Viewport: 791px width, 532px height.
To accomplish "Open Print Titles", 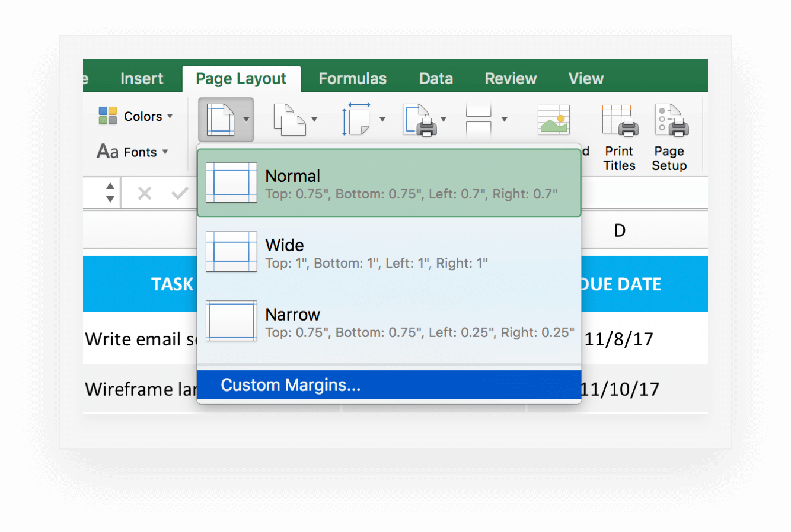I will (x=620, y=137).
